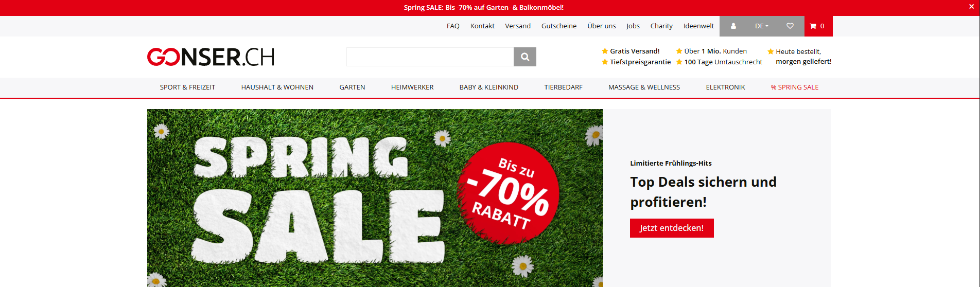
Task: Open the wishlist heart icon
Action: [x=790, y=26]
